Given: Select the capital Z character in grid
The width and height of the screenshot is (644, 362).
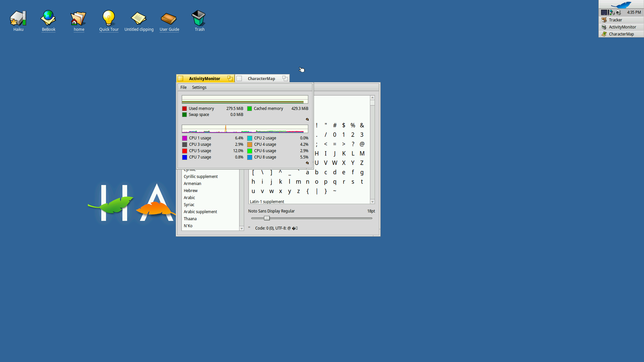Looking at the screenshot, I should pyautogui.click(x=362, y=163).
